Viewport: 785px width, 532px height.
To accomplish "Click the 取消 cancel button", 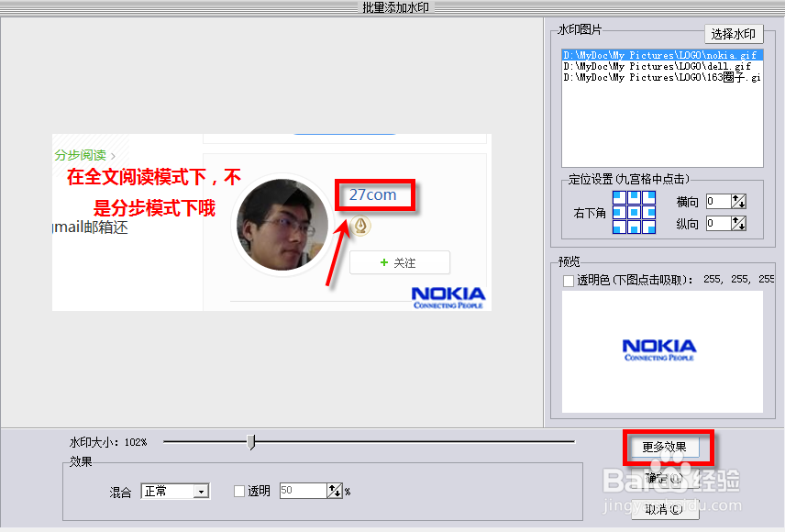I will [x=667, y=510].
